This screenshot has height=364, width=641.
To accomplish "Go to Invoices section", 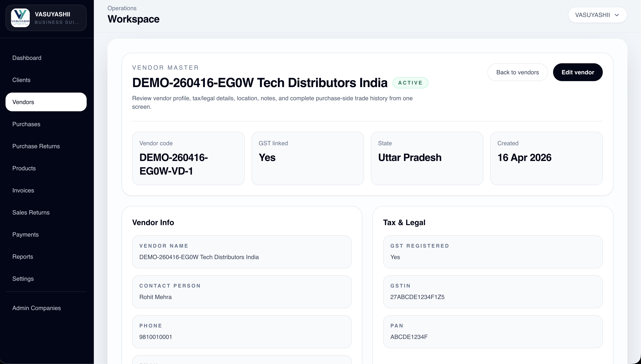I will [46, 190].
